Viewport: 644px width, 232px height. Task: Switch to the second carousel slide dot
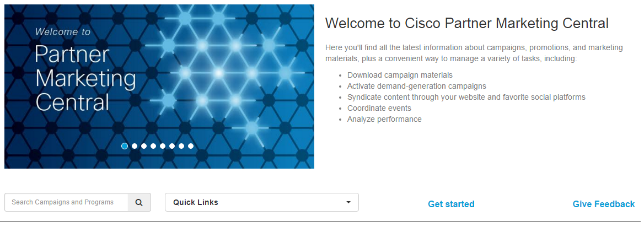134,146
